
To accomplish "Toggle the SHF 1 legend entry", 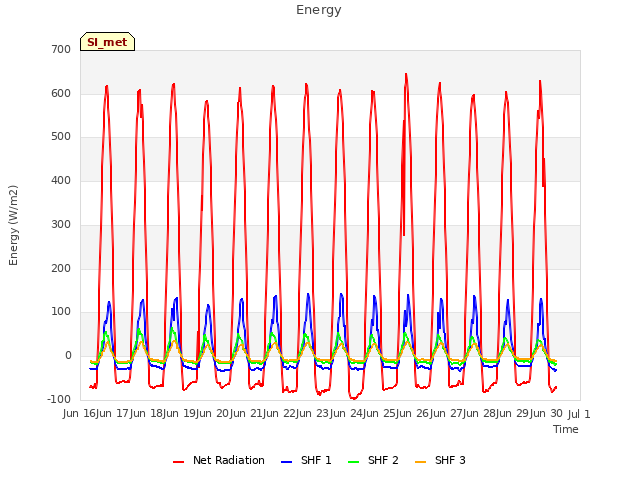I will tap(306, 460).
